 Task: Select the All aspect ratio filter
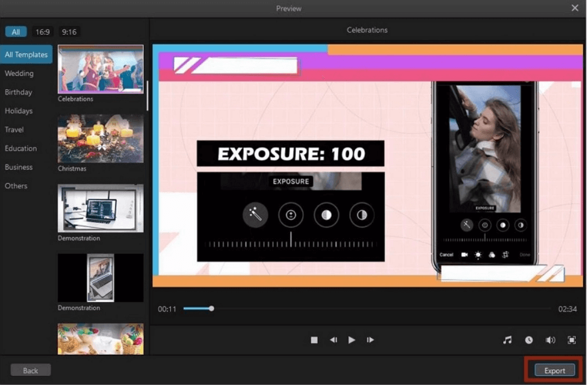16,32
